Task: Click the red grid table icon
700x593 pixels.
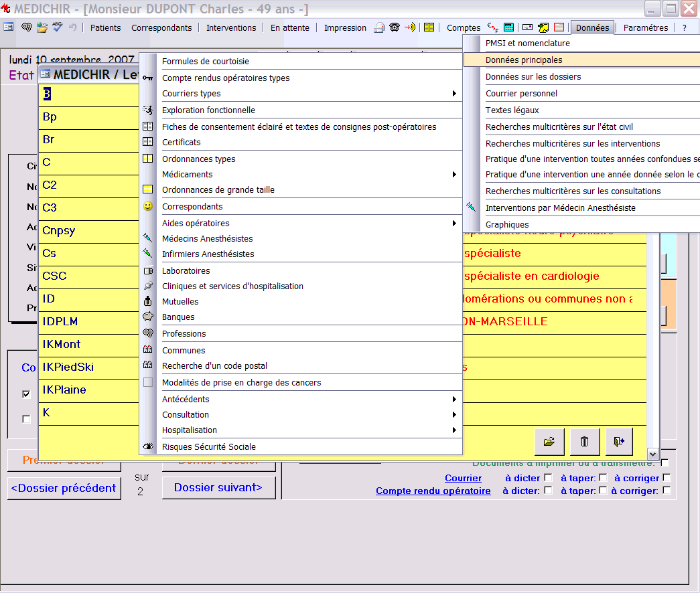Action: click(x=559, y=27)
